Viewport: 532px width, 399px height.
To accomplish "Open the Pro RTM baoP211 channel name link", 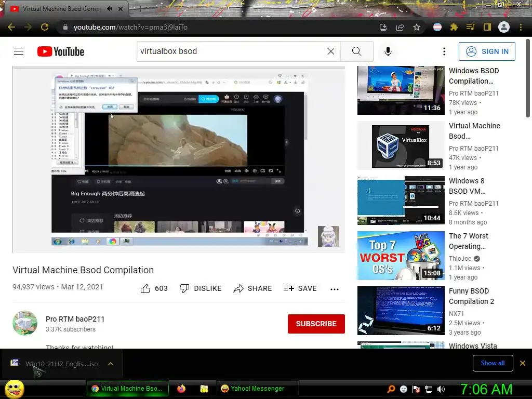I will click(x=75, y=319).
